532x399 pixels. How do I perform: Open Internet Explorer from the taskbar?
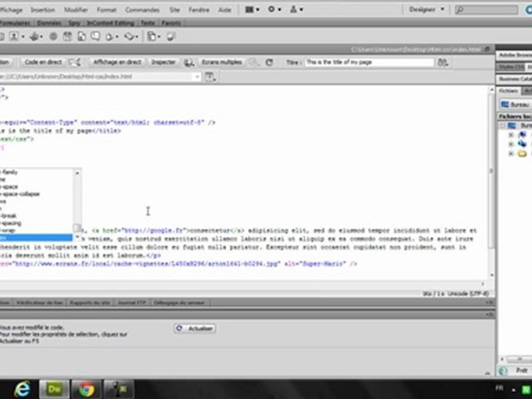tap(22, 389)
